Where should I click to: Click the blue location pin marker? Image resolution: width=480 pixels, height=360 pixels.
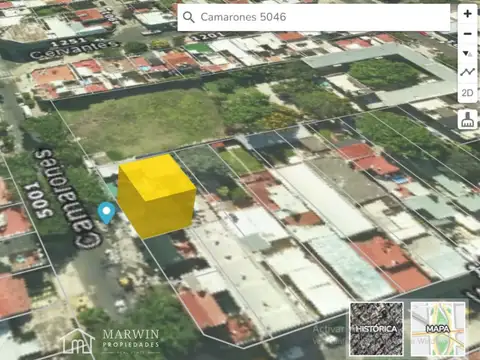(106, 213)
